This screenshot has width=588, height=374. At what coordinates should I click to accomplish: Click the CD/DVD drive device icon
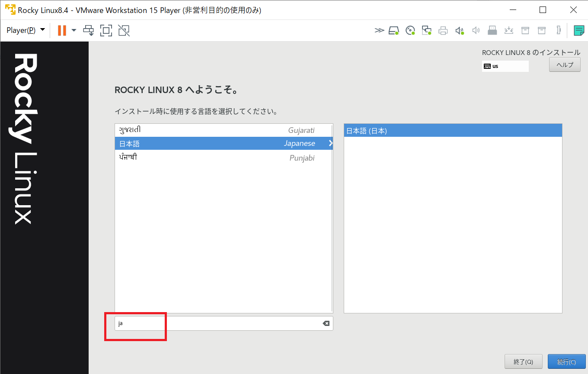(x=410, y=30)
